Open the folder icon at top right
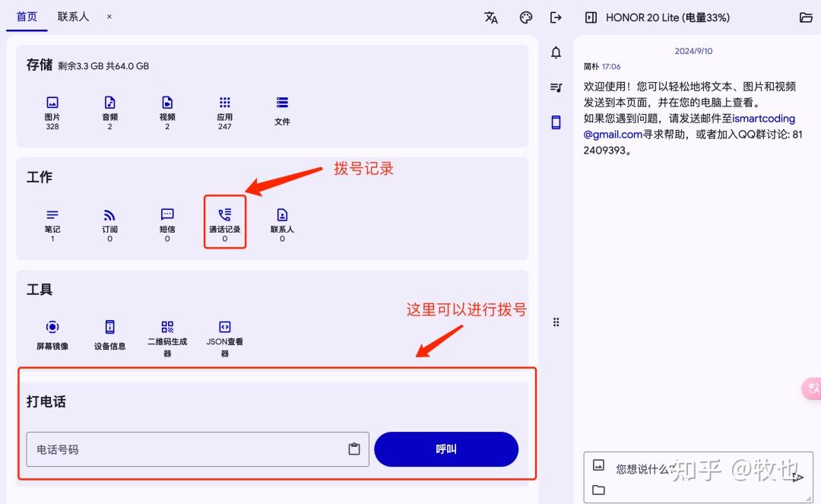The height and width of the screenshot is (504, 821). click(806, 17)
